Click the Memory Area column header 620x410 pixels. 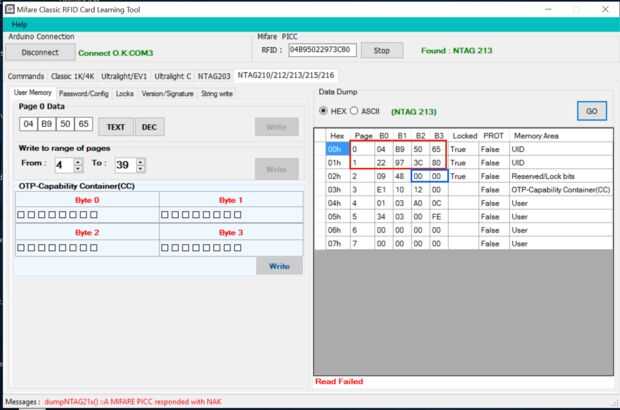click(561, 136)
